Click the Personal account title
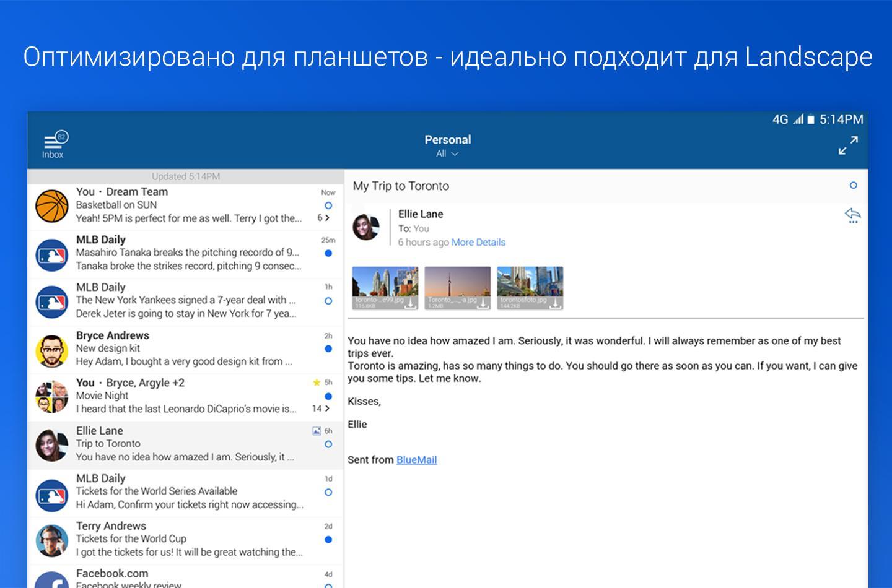Viewport: 892px width, 588px height. click(447, 139)
